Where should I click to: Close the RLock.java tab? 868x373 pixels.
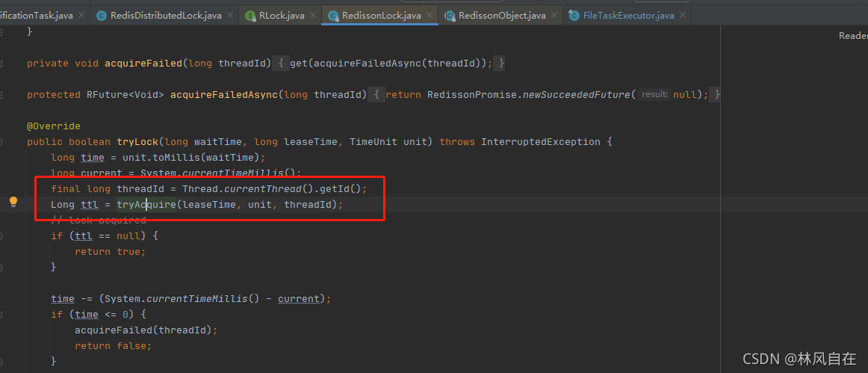(x=314, y=16)
